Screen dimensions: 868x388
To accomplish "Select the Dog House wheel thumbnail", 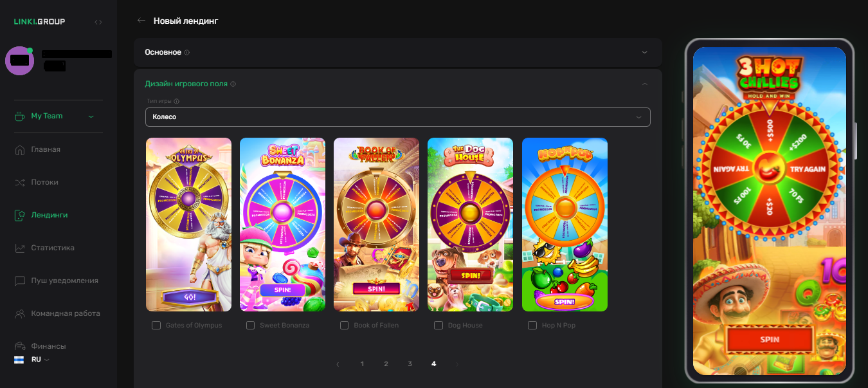I will pyautogui.click(x=470, y=225).
